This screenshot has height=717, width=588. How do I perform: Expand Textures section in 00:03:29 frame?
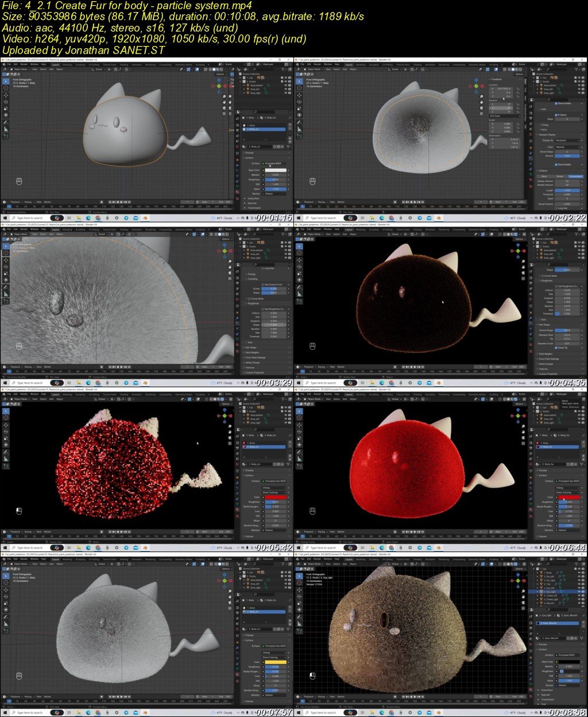coord(250,368)
